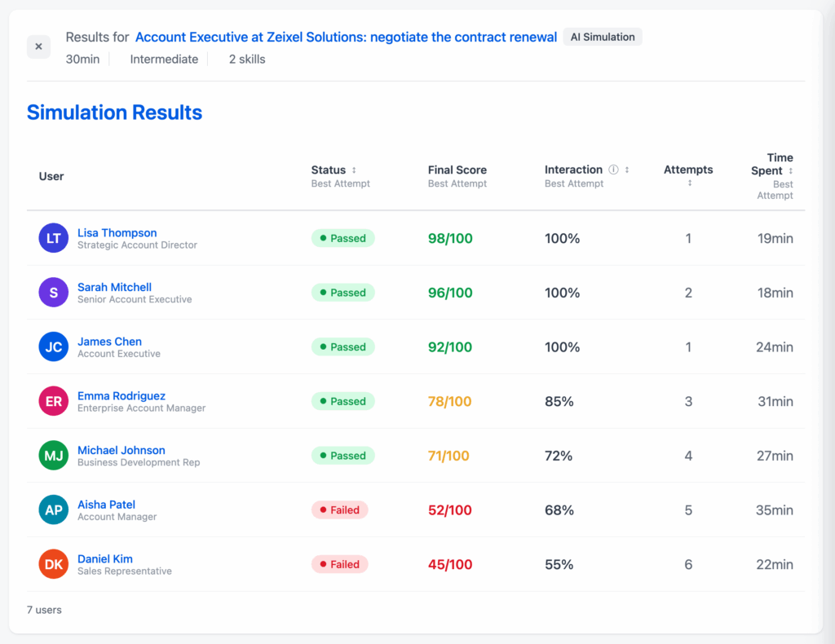Click Lisa Thompson's LT avatar

pos(54,238)
